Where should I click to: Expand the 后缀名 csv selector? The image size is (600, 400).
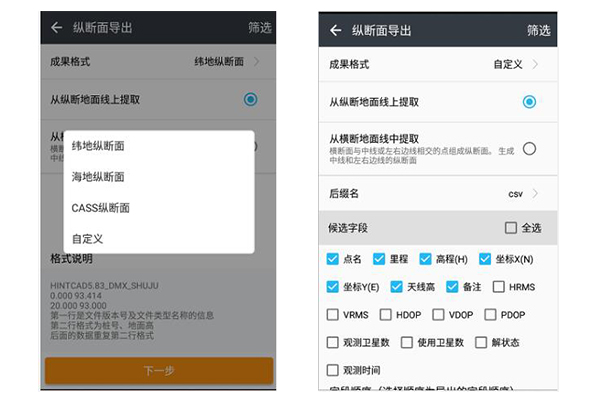tap(535, 194)
